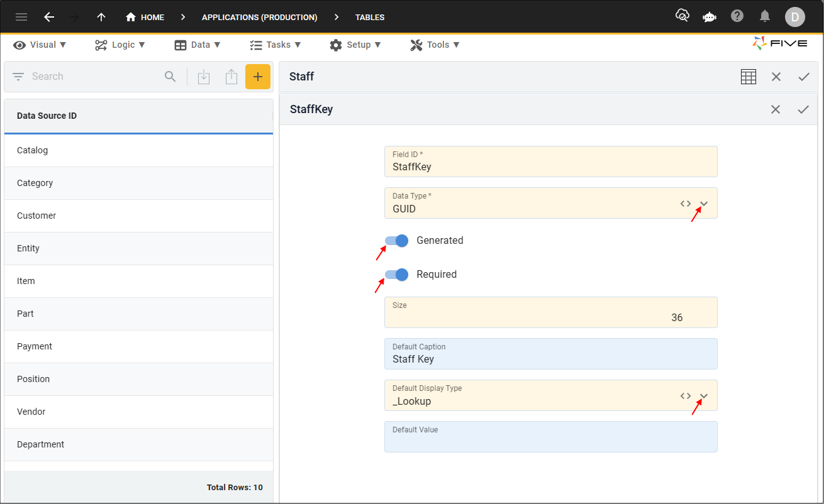Click the forward arrow in the top bar
Viewport: 824px width, 504px height.
[74, 17]
